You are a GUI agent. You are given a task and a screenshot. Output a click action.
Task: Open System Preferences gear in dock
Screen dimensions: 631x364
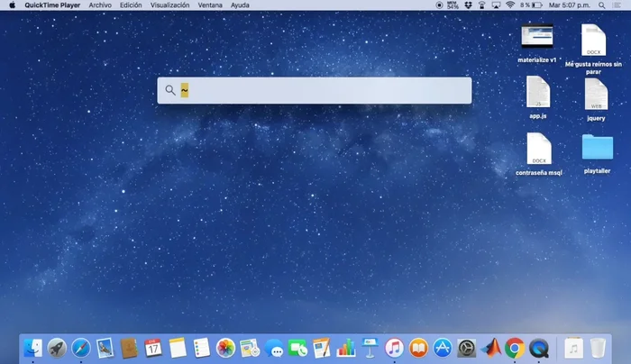tap(466, 347)
